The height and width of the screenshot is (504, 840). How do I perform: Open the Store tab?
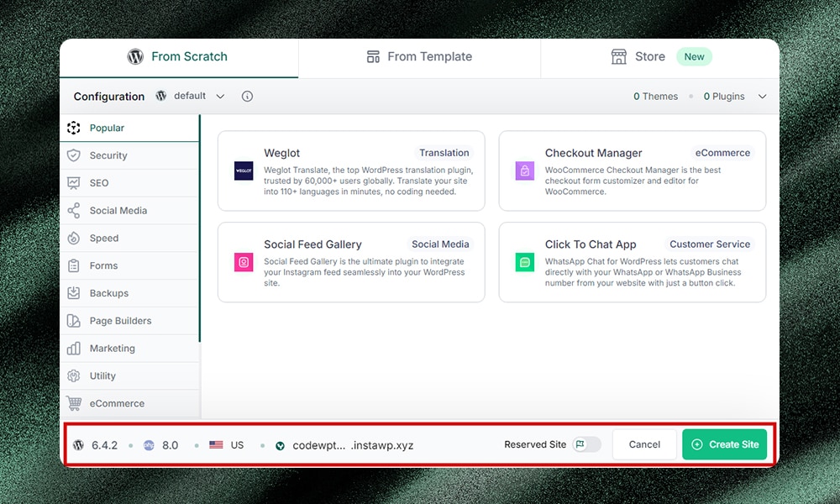click(649, 57)
